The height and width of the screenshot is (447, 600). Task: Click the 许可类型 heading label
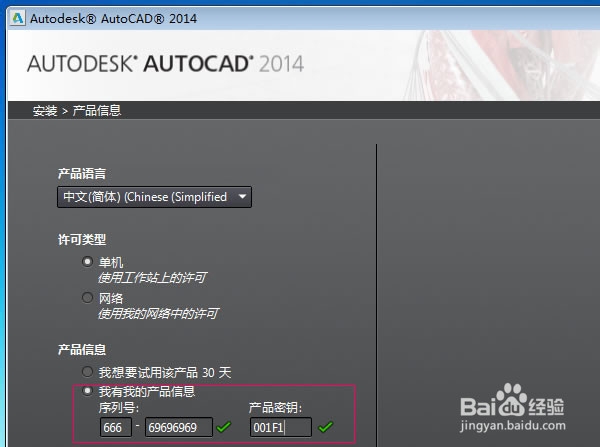[82, 240]
